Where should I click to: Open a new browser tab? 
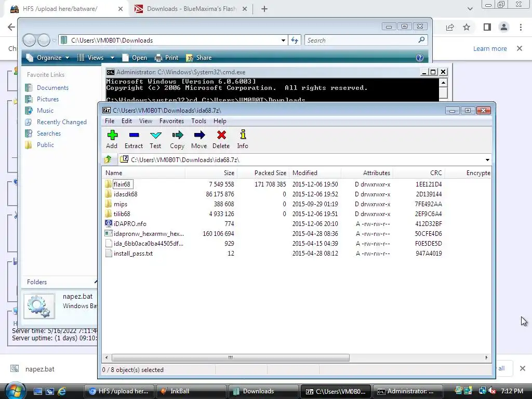tap(264, 9)
